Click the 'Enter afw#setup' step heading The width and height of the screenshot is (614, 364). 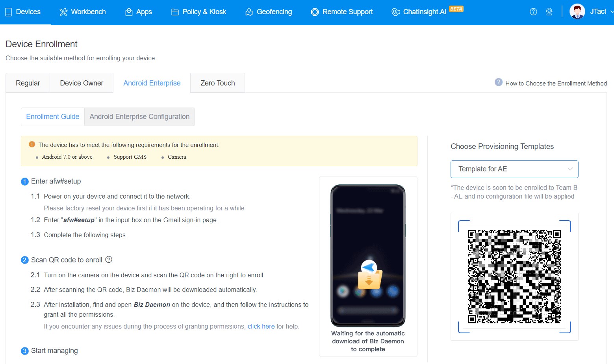pos(56,181)
